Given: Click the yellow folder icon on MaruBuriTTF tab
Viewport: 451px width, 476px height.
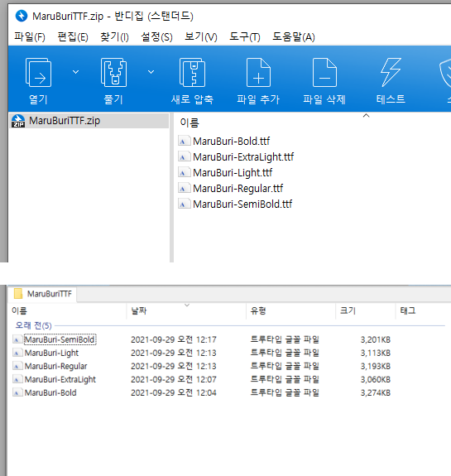Looking at the screenshot, I should (18, 294).
